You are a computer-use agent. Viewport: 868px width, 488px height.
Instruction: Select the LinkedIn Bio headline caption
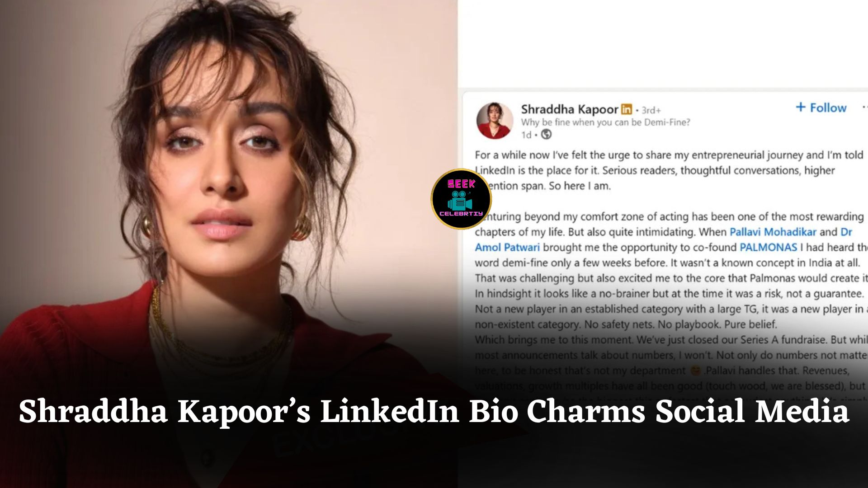click(x=434, y=412)
